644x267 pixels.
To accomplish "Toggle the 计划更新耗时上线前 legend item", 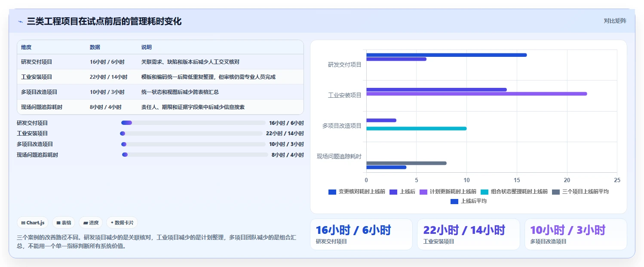I will [x=448, y=192].
